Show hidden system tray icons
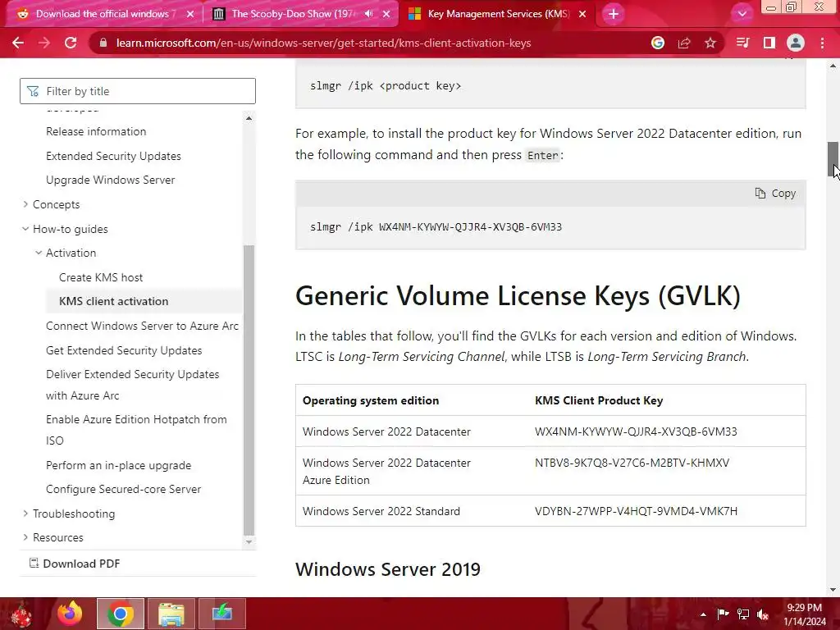 [x=703, y=614]
